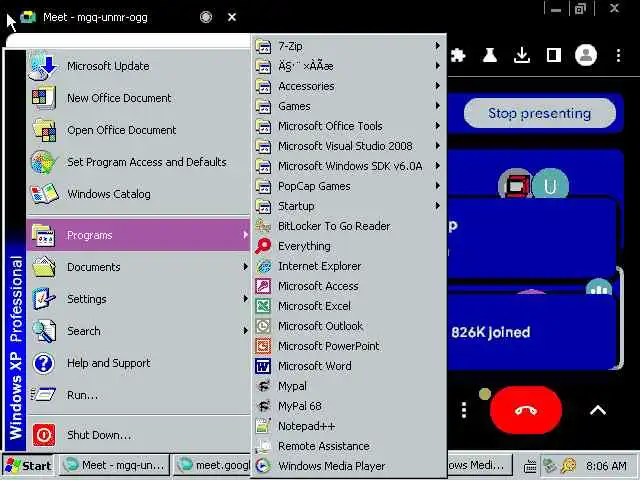Image resolution: width=640 pixels, height=480 pixels.
Task: Click the Start button on taskbar
Action: [28, 466]
